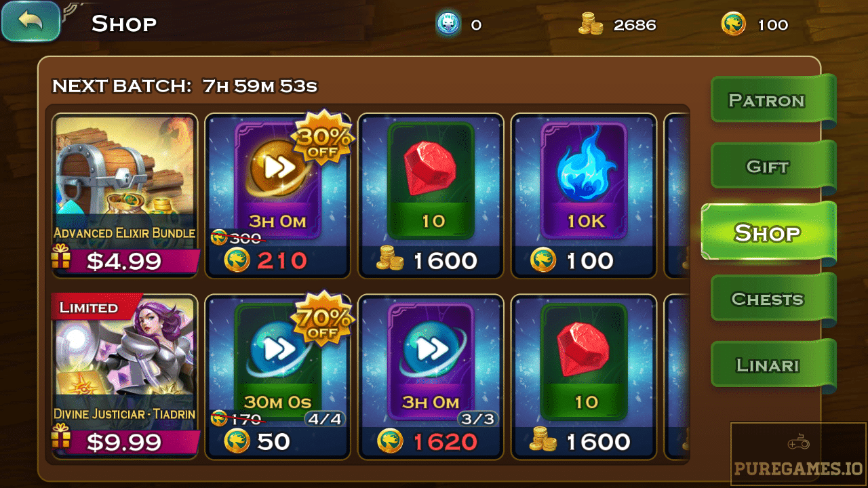Click the PureGames.io watermark logo
This screenshot has height=488, width=868.
(799, 454)
